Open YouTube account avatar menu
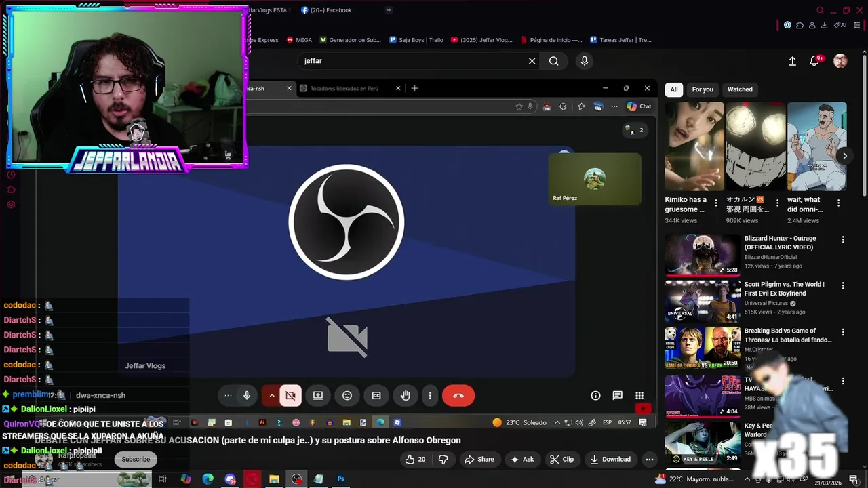 click(840, 61)
